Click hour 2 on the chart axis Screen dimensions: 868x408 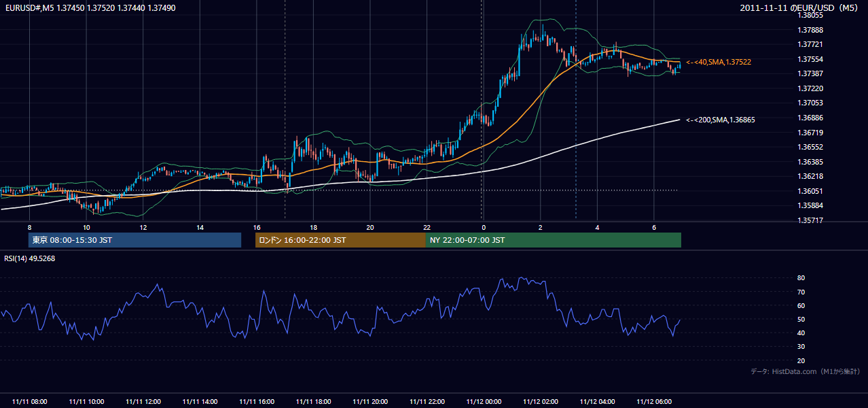pos(540,227)
